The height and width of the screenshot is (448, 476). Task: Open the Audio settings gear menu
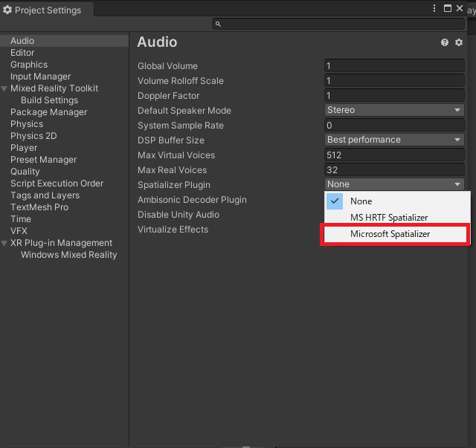tap(459, 42)
